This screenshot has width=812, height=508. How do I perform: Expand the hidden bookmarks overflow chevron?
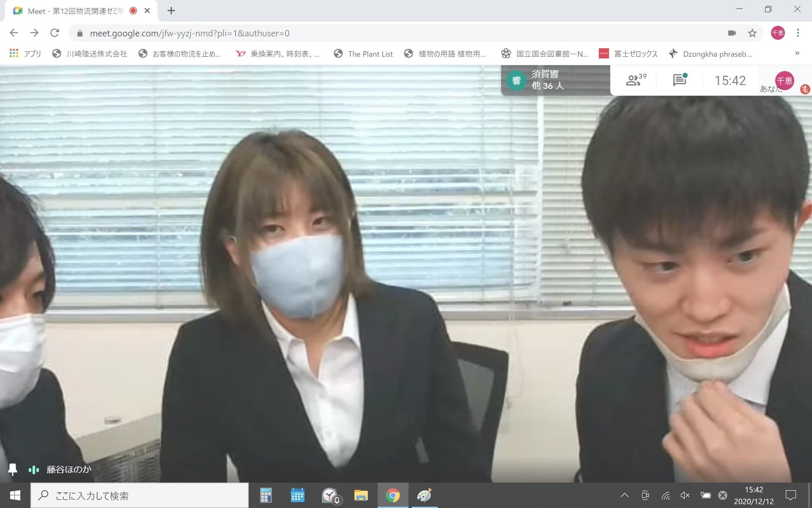point(797,53)
